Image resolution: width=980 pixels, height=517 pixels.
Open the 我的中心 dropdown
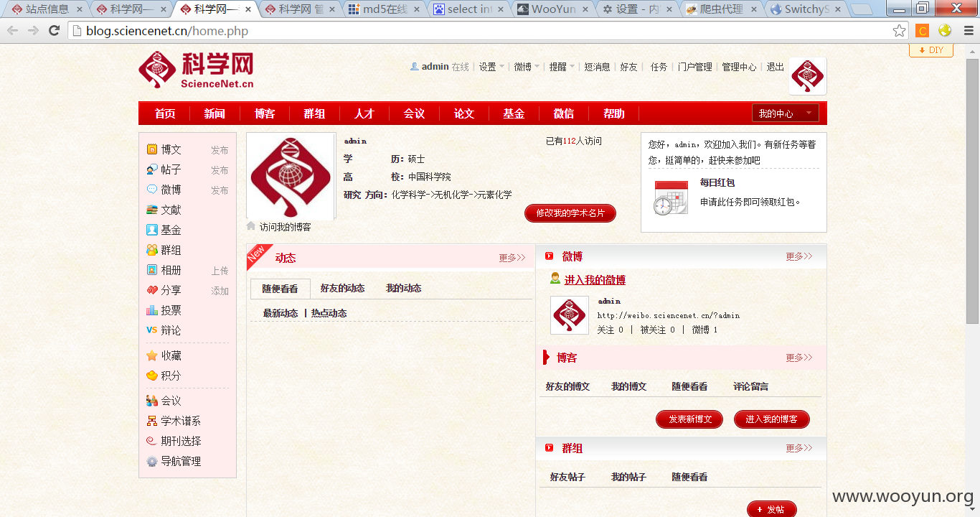(x=785, y=113)
